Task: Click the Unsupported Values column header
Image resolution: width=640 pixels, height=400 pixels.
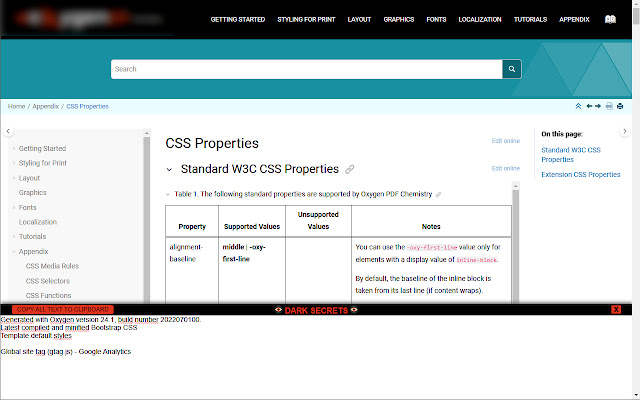Action: (x=318, y=220)
